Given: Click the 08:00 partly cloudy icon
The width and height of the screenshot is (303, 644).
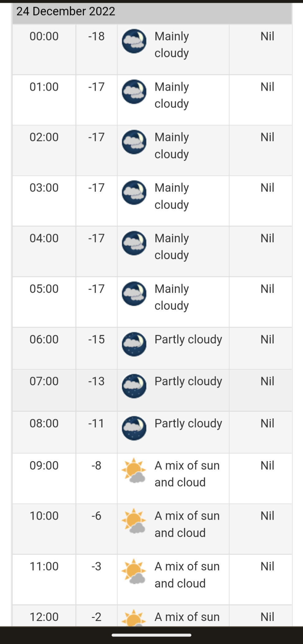Looking at the screenshot, I should [x=134, y=428].
